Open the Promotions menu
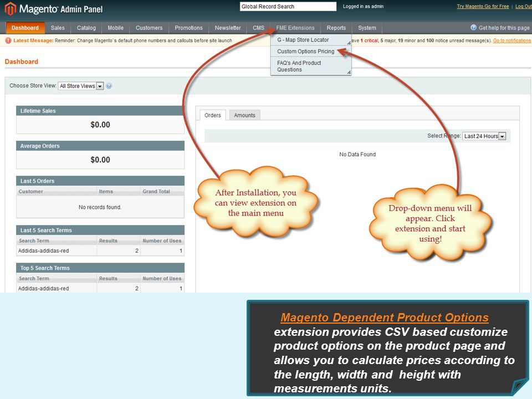The height and width of the screenshot is (399, 532). (188, 28)
